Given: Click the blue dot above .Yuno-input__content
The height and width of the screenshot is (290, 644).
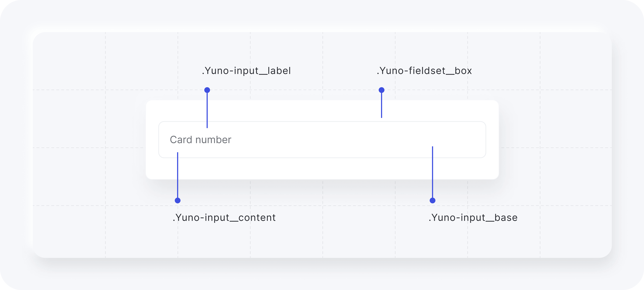Looking at the screenshot, I should click(177, 200).
